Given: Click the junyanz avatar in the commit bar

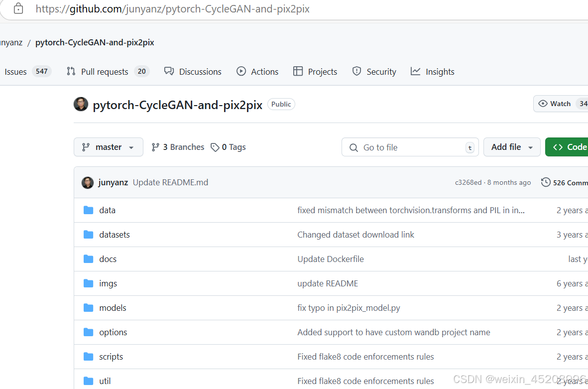Looking at the screenshot, I should pyautogui.click(x=87, y=183).
